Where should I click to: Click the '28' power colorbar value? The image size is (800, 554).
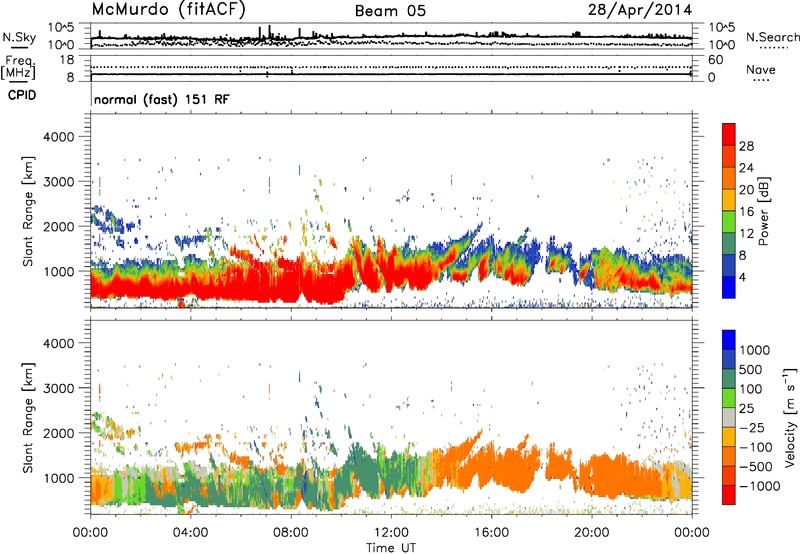(746, 146)
